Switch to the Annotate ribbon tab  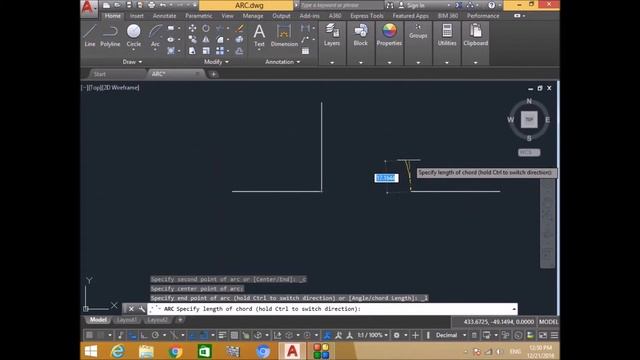click(164, 16)
